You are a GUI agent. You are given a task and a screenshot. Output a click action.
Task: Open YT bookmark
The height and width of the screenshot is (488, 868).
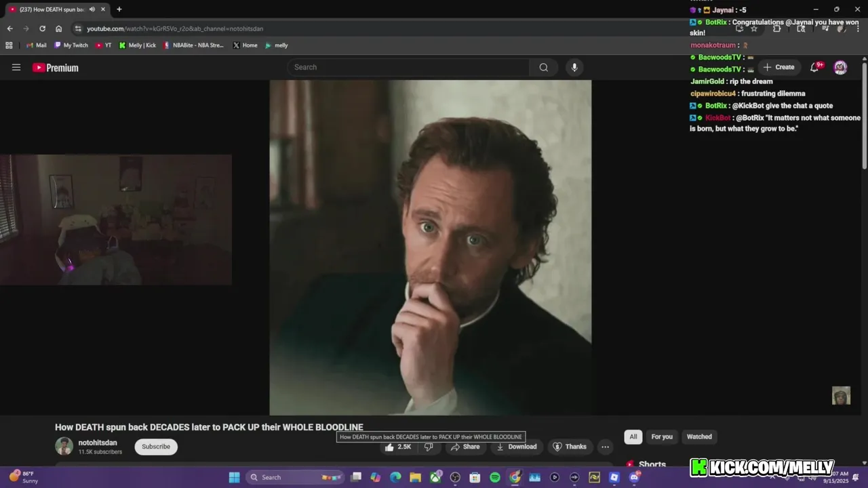(x=104, y=45)
